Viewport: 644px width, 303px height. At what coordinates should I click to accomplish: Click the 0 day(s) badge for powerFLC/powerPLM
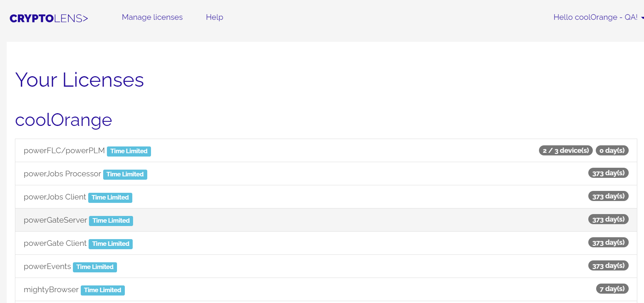tap(612, 151)
